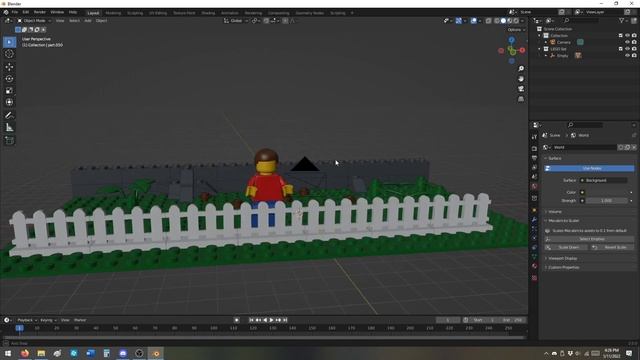Click the zoom view magnifier icon
640x360 pixels.
tap(521, 69)
